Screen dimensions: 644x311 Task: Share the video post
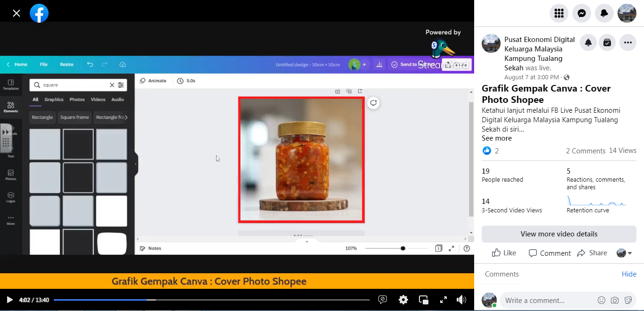pyautogui.click(x=592, y=253)
